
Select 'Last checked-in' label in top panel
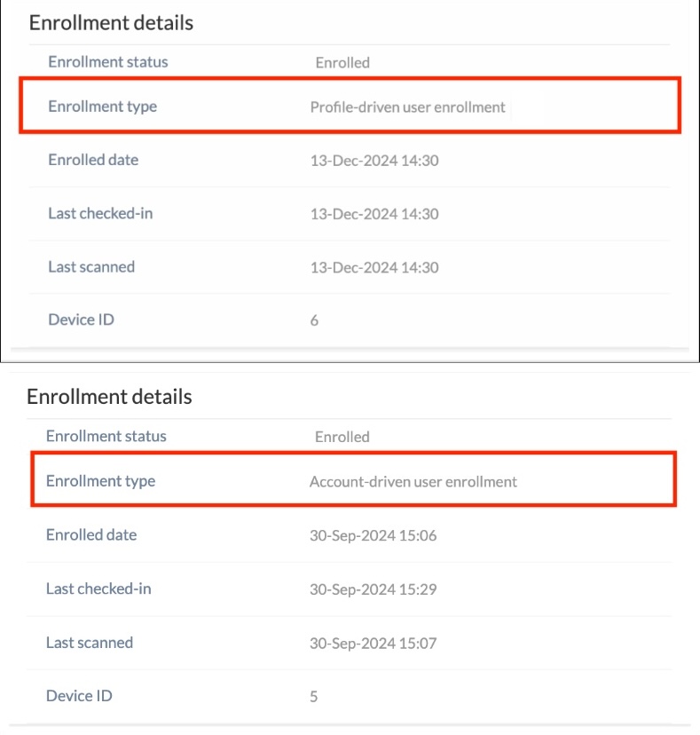[x=101, y=213]
